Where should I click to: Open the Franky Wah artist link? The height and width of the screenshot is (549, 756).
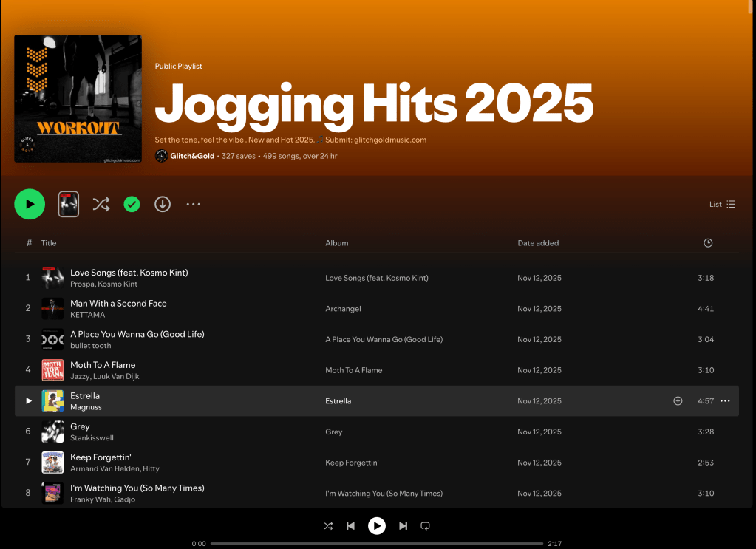(x=91, y=499)
